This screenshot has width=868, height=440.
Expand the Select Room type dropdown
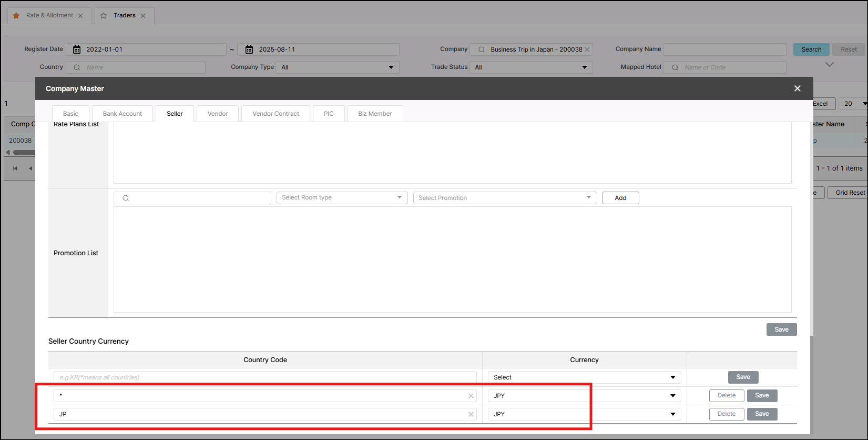[x=399, y=197]
